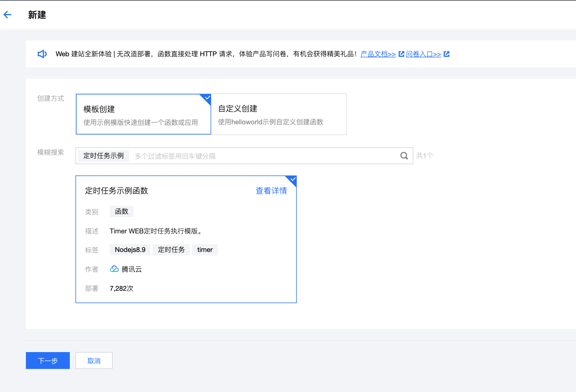Click the 下一步 button
The width and height of the screenshot is (576, 392).
point(48,361)
